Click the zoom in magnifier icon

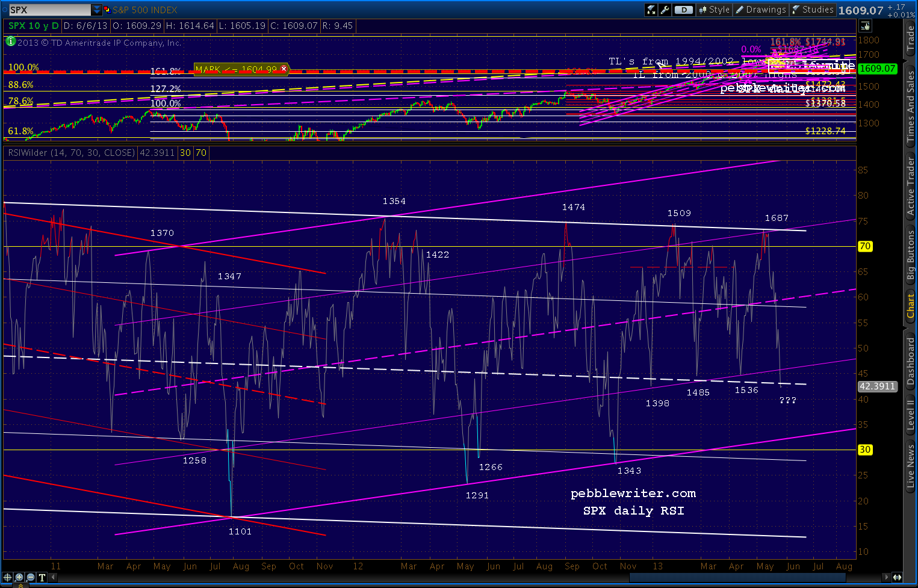(19, 577)
